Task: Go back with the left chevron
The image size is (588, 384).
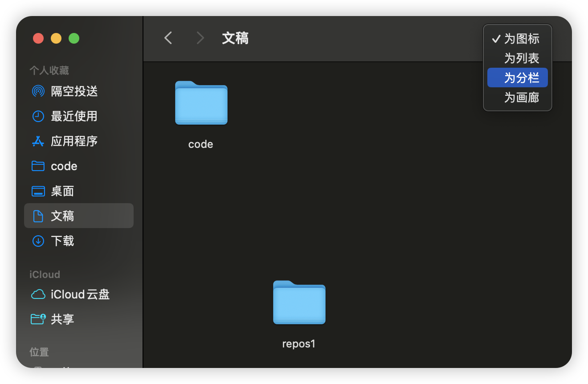Action: [x=168, y=38]
